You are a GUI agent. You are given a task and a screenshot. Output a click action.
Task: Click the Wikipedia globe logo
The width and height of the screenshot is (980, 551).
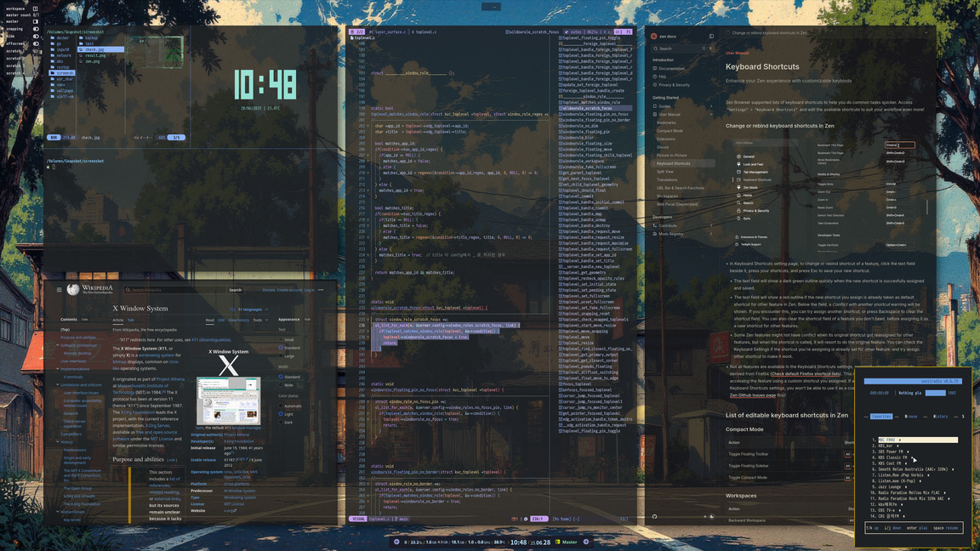pos(73,289)
